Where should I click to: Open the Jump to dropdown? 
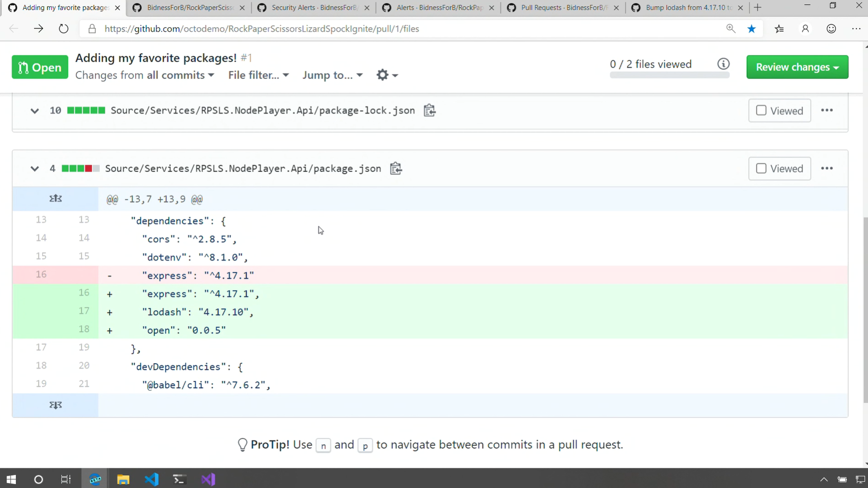(x=332, y=75)
